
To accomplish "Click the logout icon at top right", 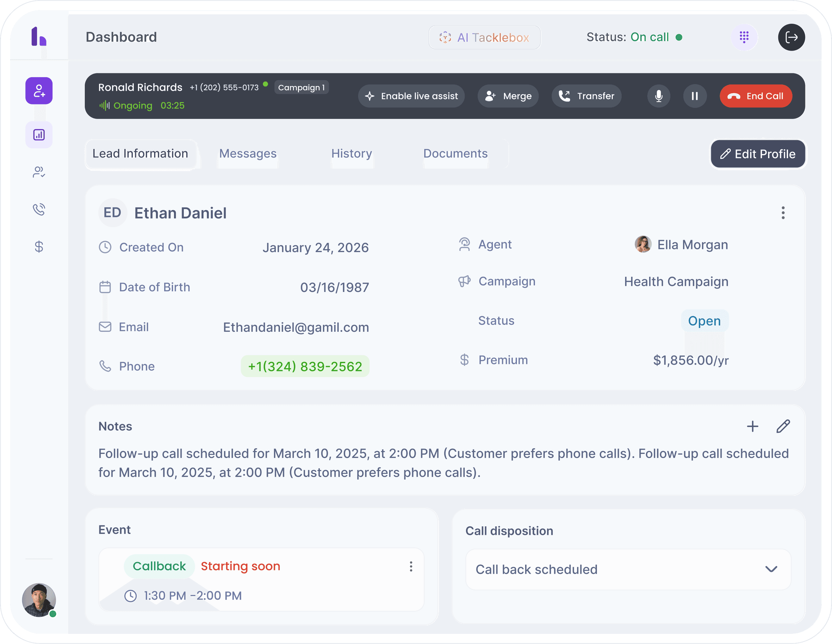I will pos(792,37).
